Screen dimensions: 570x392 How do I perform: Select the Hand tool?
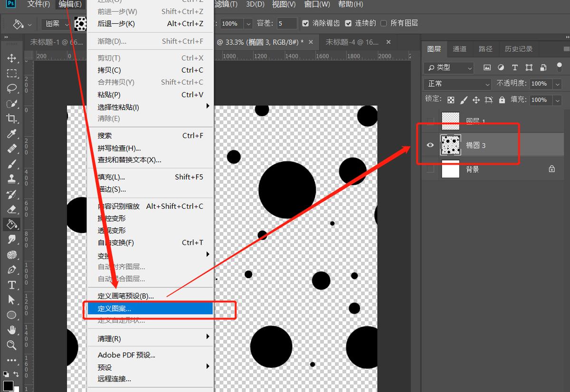pos(12,330)
